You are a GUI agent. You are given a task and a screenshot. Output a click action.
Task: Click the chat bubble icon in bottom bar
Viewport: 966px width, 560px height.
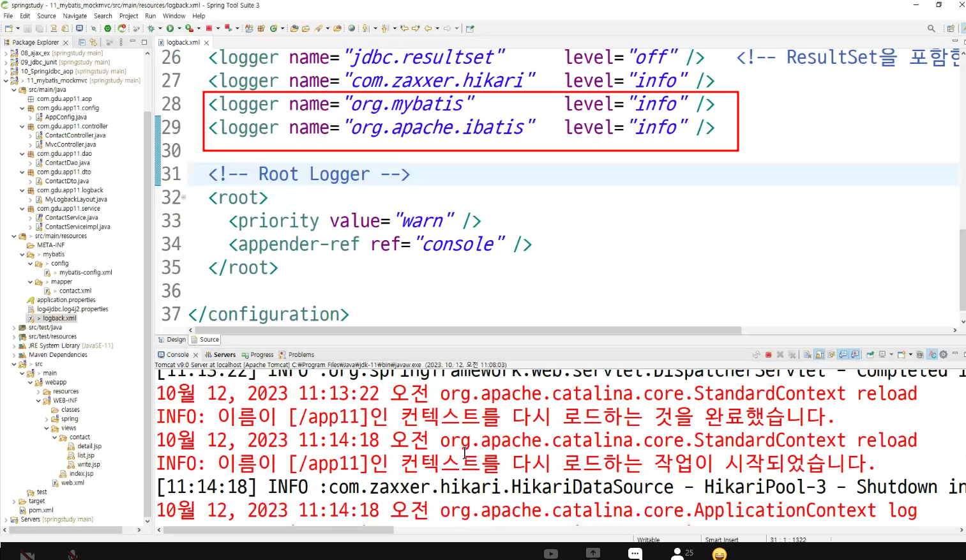coord(635,554)
